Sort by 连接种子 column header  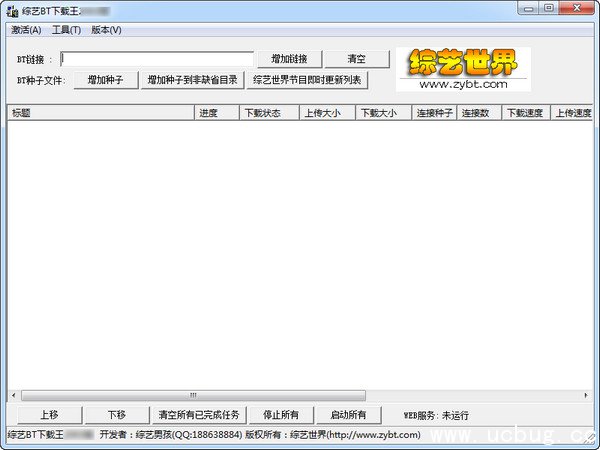pyautogui.click(x=434, y=113)
